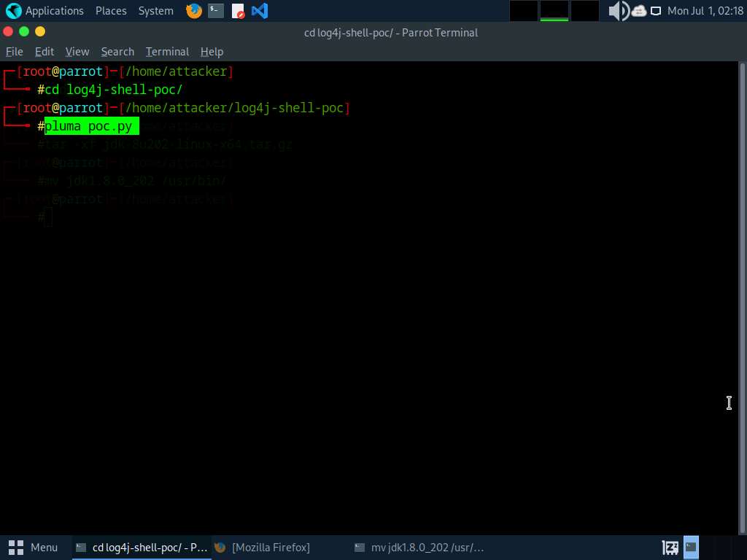The height and width of the screenshot is (560, 747).
Task: Click the red-marked document launcher icon
Action: coord(238,11)
